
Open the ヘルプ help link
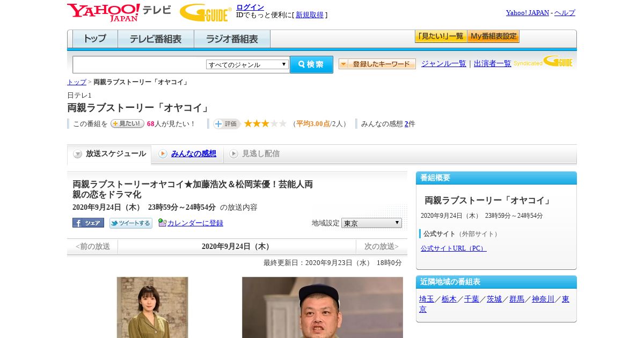click(565, 12)
